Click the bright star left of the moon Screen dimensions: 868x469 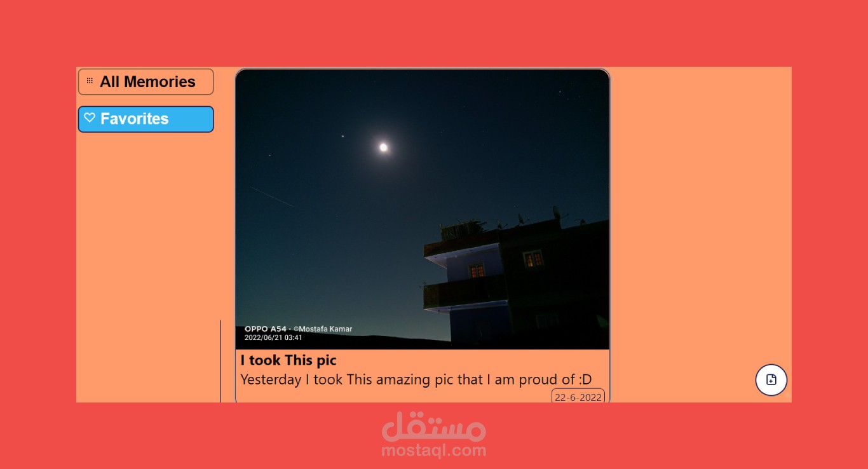342,136
